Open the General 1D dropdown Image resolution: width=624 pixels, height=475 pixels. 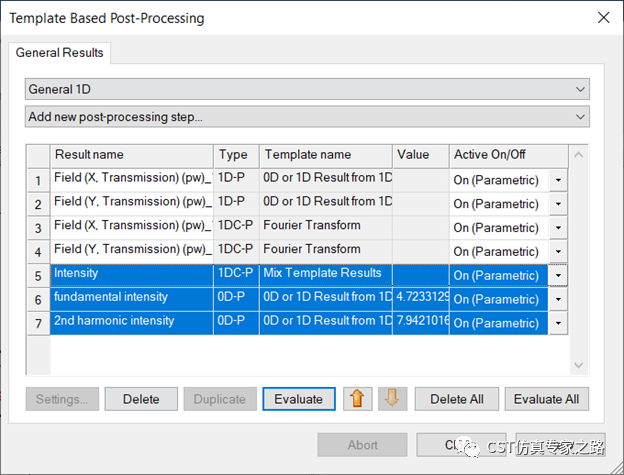point(307,89)
